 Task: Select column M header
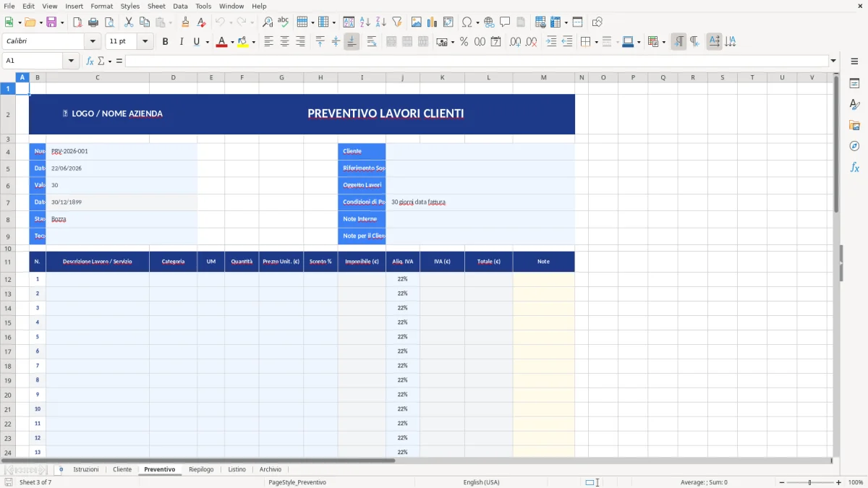click(x=543, y=77)
